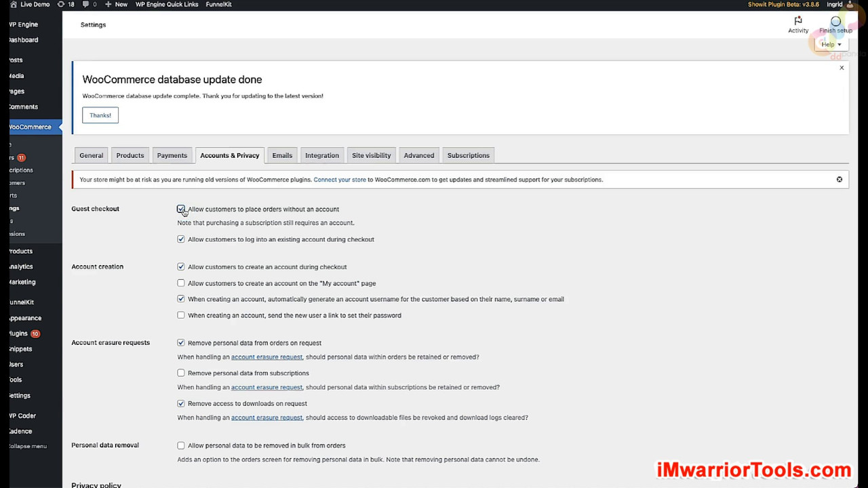Open account erasure request link under orders option

pos(267,357)
